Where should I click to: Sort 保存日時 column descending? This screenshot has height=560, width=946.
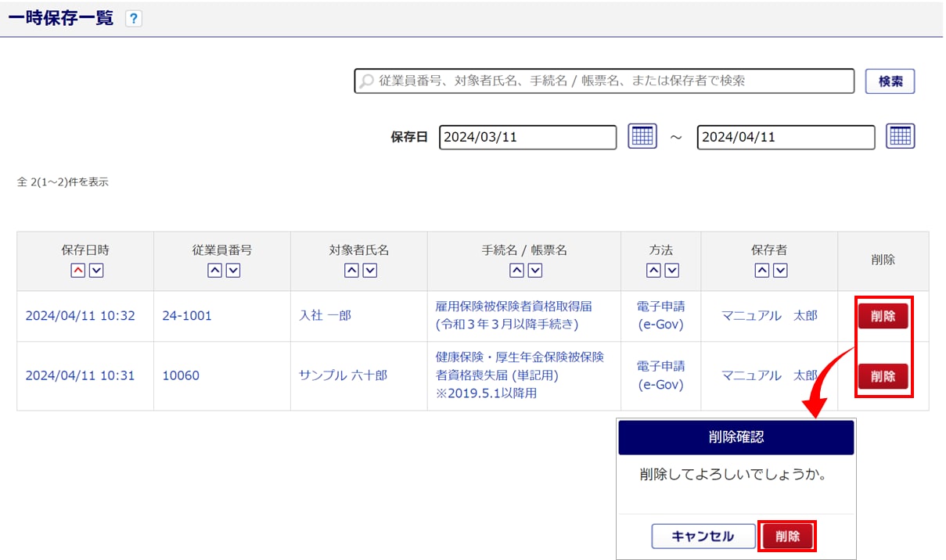coord(95,271)
